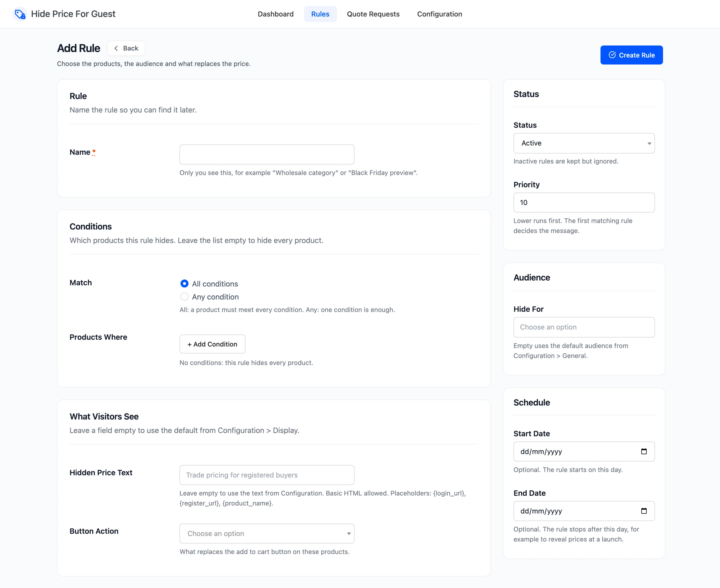Click the Priority field with value 10
720x588 pixels.
click(584, 202)
